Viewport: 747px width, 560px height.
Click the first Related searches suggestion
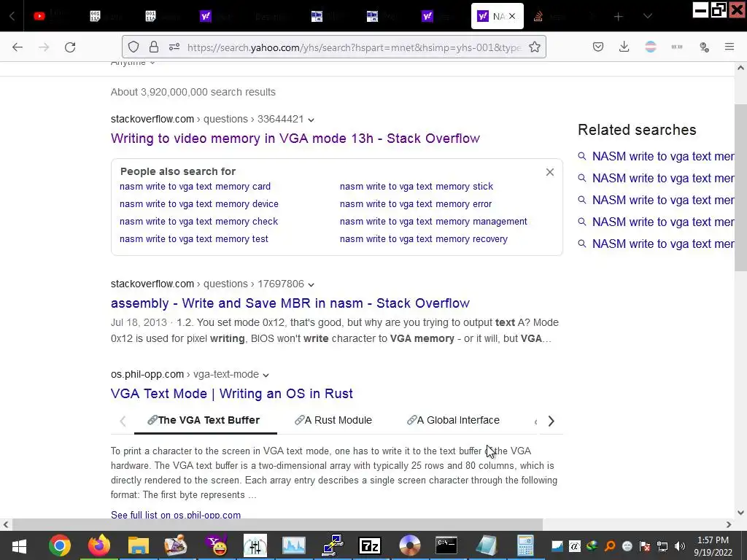[x=662, y=156]
